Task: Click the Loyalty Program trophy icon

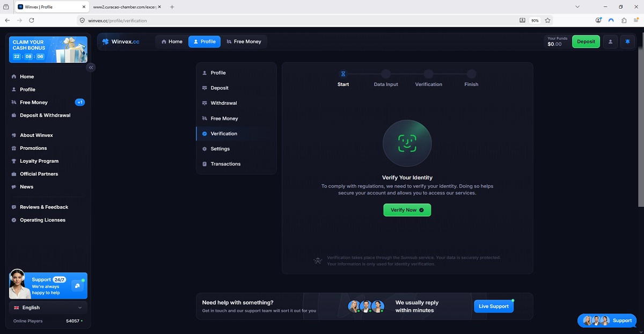Action: pos(14,161)
